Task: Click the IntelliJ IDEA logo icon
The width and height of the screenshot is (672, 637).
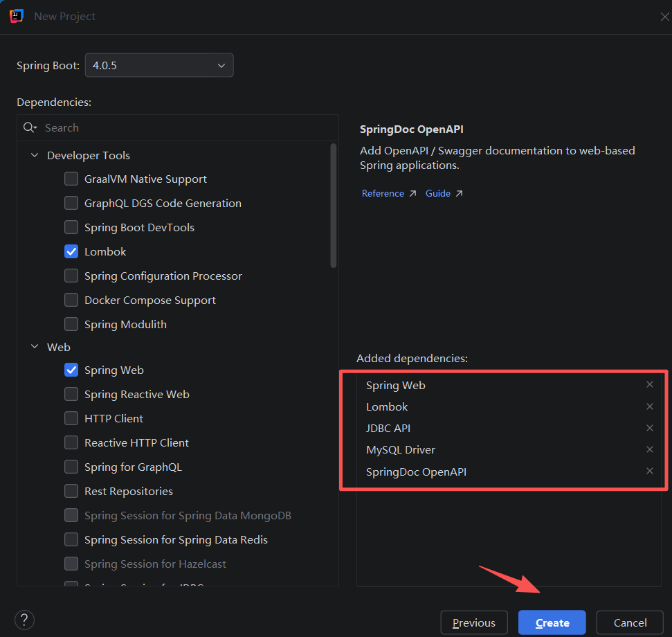Action: point(17,17)
